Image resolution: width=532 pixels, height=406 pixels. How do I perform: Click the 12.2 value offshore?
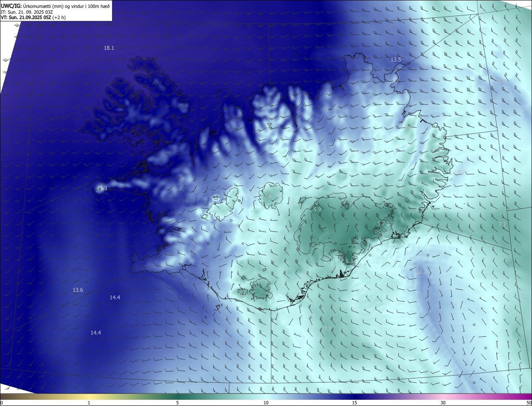pos(421,272)
